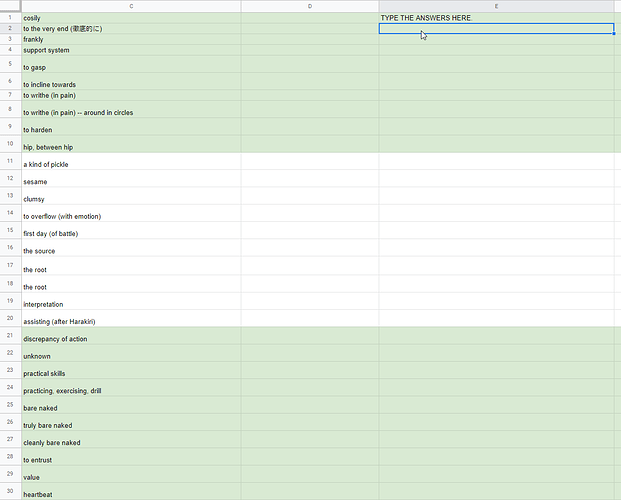Select the 'interpretation' cell
621x500 pixels.
click(131, 301)
